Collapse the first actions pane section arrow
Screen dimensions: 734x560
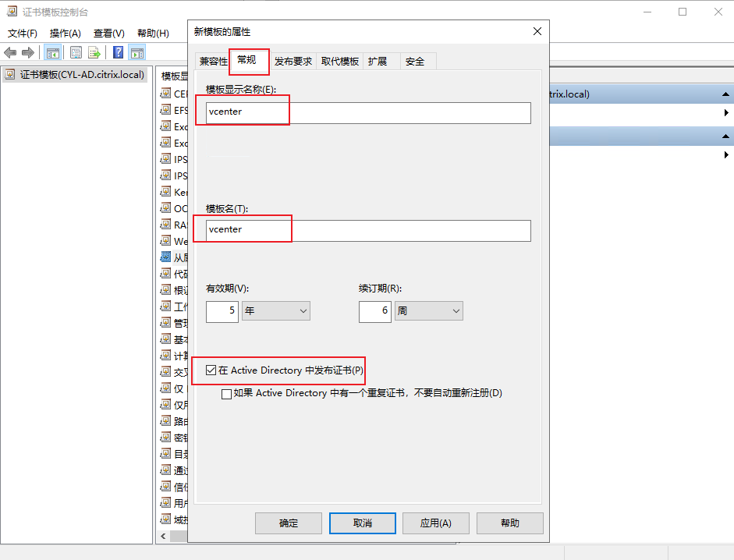pos(725,94)
